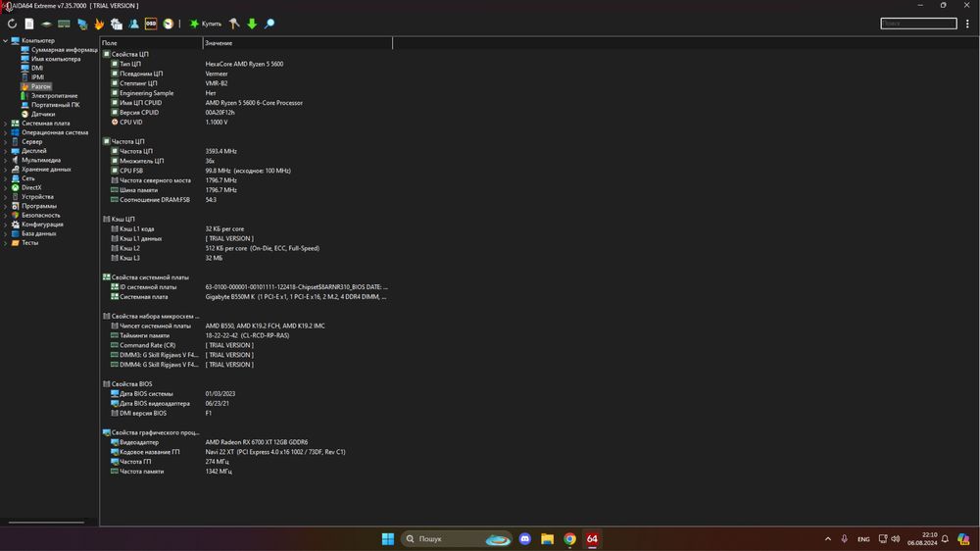This screenshot has width=980, height=551.
Task: Select Разгон tree item
Action: coord(40,86)
